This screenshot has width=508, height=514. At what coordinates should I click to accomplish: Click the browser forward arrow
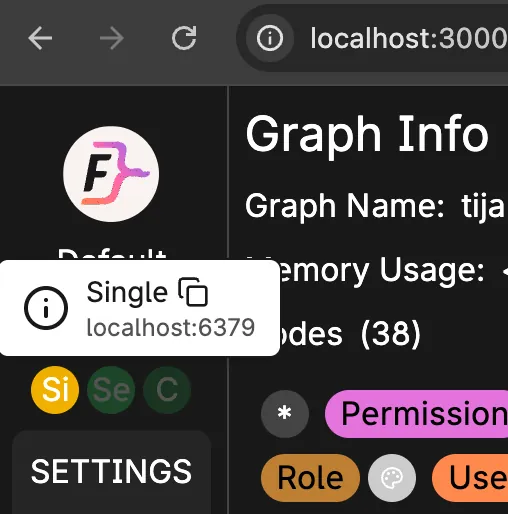[x=112, y=38]
